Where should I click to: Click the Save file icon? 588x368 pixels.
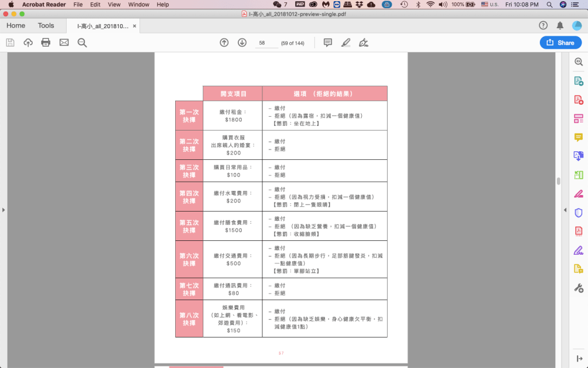click(x=10, y=43)
